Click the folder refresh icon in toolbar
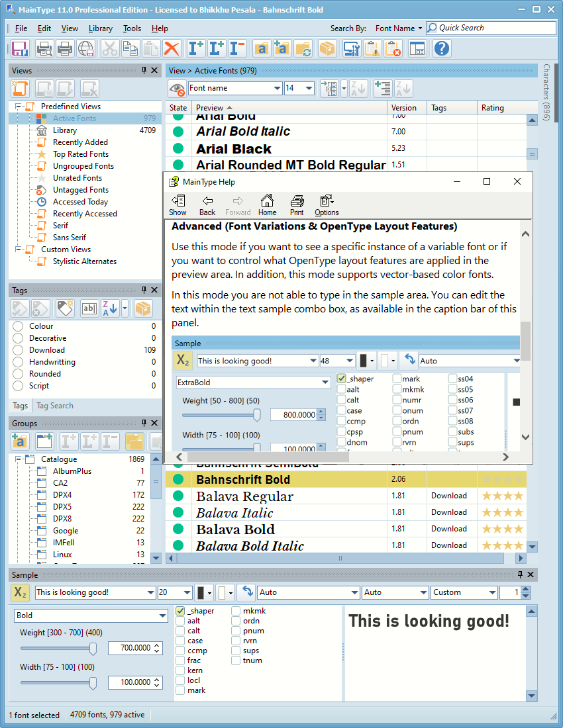 pos(303,48)
